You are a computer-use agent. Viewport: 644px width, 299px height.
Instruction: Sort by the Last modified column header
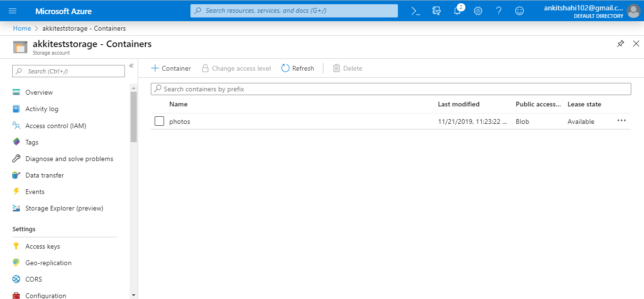tap(459, 104)
